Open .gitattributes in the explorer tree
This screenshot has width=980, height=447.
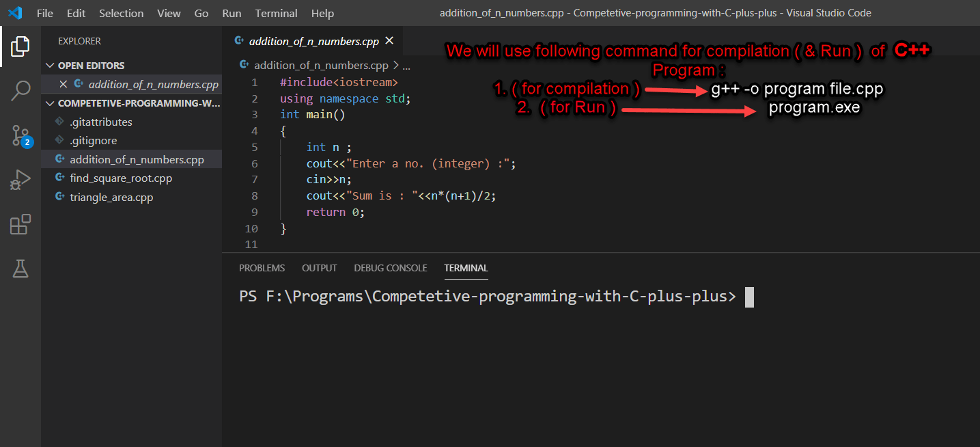[x=101, y=122]
